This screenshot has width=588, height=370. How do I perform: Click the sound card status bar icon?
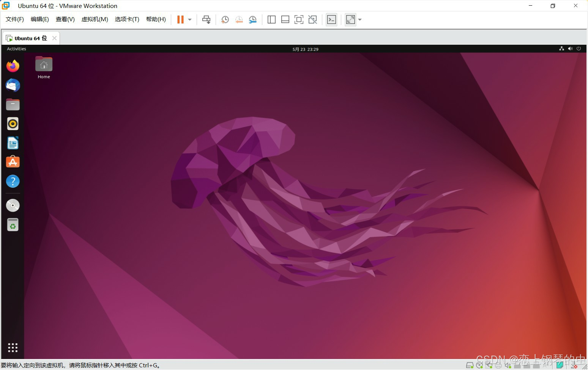(x=508, y=365)
